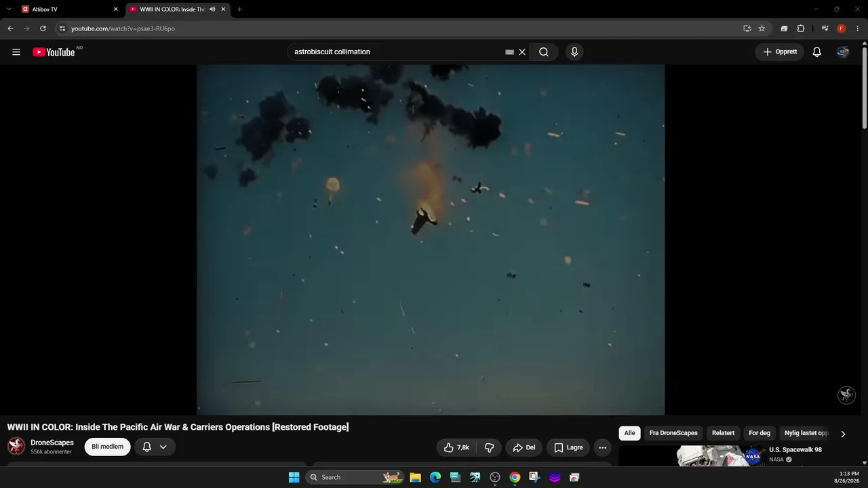Screen dimensions: 868x488
Task: Go to the YouTube home logo
Action: point(54,52)
